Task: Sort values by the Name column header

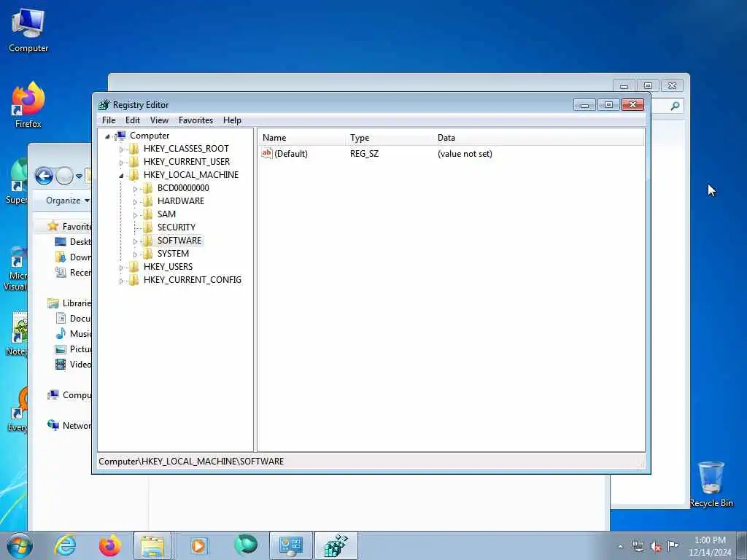Action: [301, 138]
